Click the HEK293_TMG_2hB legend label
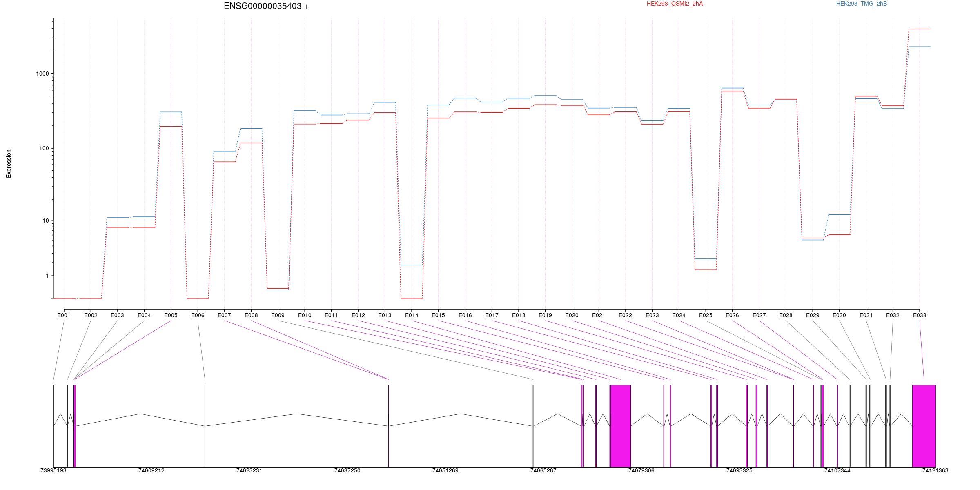 pyautogui.click(x=862, y=4)
